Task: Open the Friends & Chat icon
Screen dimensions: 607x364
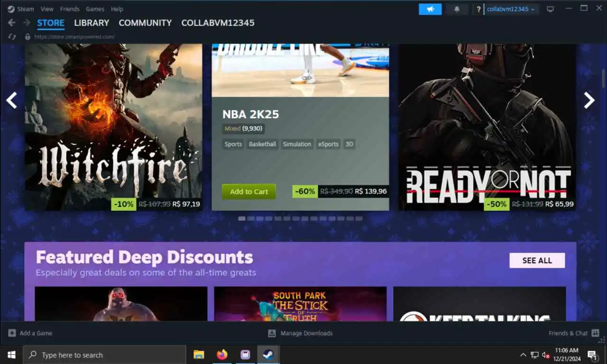Action: coord(595,333)
